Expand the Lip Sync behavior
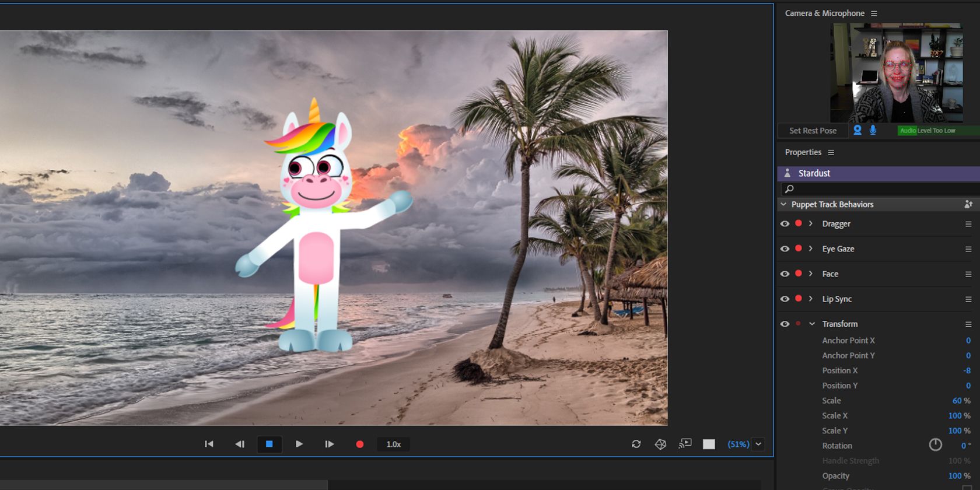 [811, 299]
